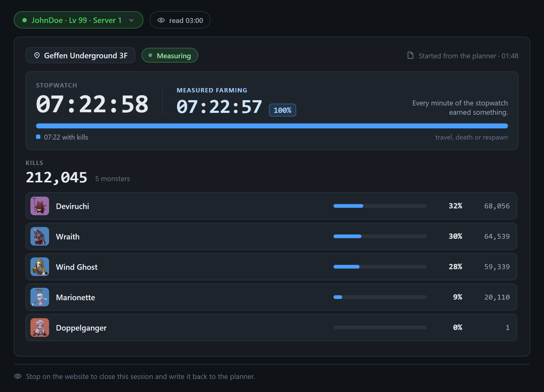The image size is (544, 392).
Task: Select the Geffen Underground 3F map chip
Action: point(80,56)
